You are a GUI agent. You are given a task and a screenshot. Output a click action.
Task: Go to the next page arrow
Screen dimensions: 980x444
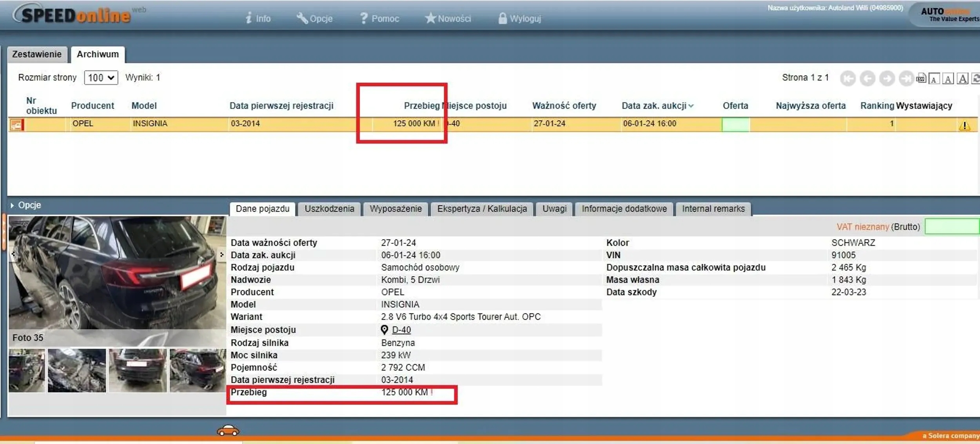(x=887, y=79)
